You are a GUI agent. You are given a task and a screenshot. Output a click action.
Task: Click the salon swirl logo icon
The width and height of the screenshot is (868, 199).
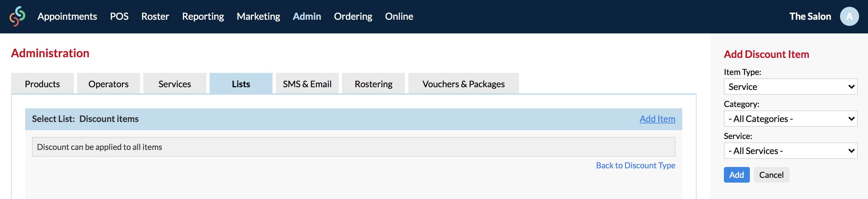click(x=17, y=16)
